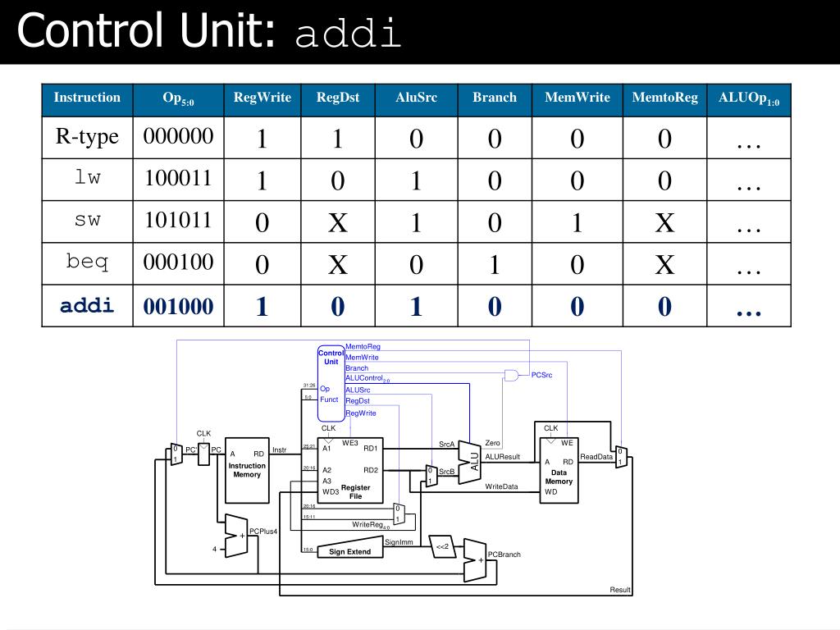This screenshot has width=840, height=630.
Task: Click the Control Unit block in the diagram
Action: click(331, 383)
